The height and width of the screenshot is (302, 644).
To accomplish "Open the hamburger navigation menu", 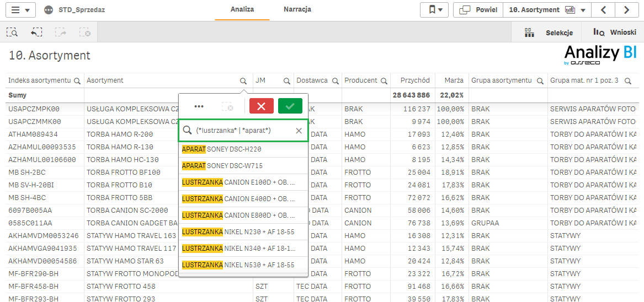I will 20,10.
